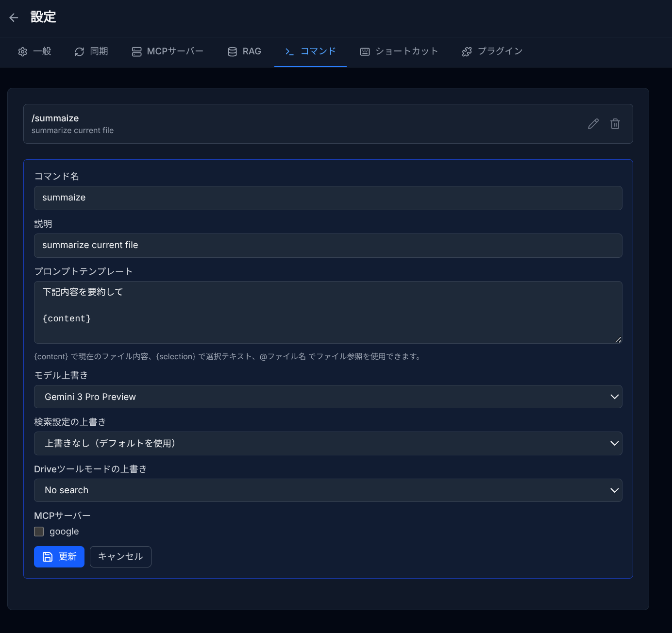The width and height of the screenshot is (672, 633).
Task: Click the コマンド terminal icon
Action: click(289, 51)
